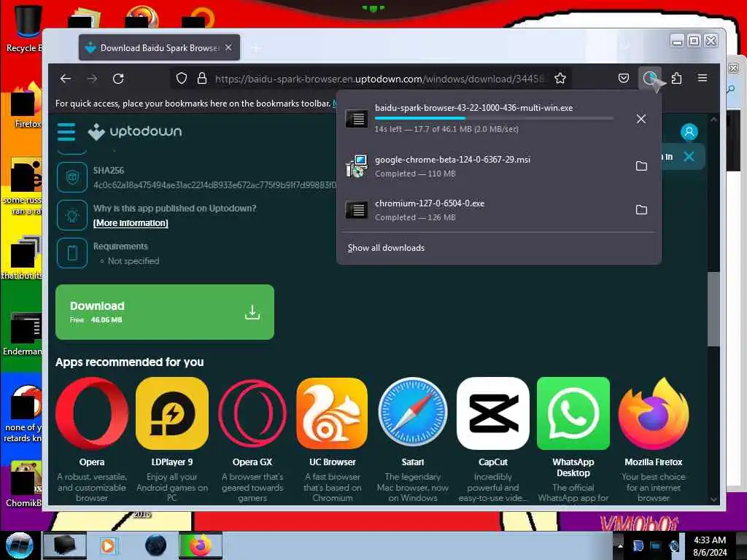Go back using the browser back arrow
The width and height of the screenshot is (747, 560).
pos(66,79)
